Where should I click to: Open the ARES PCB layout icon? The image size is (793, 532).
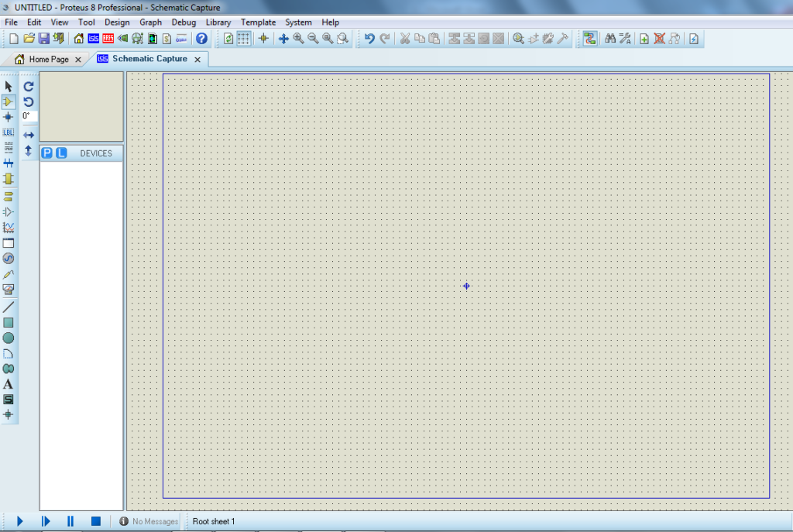[x=108, y=39]
